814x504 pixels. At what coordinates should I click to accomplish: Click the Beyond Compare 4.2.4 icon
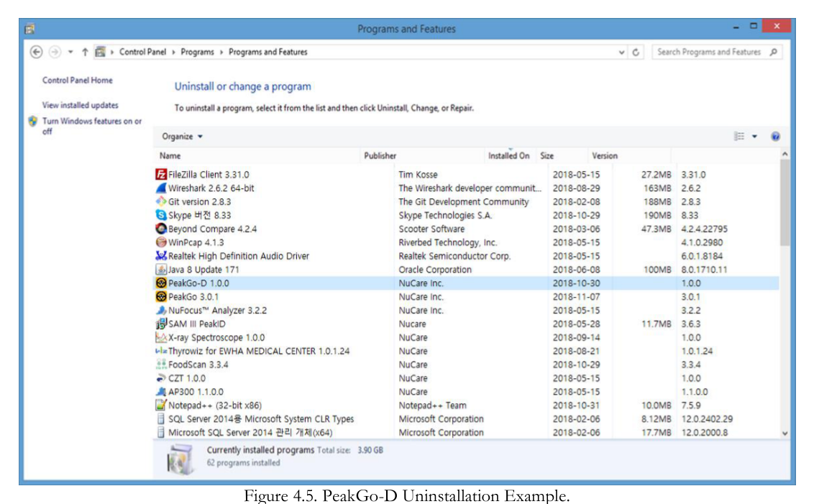[161, 229]
